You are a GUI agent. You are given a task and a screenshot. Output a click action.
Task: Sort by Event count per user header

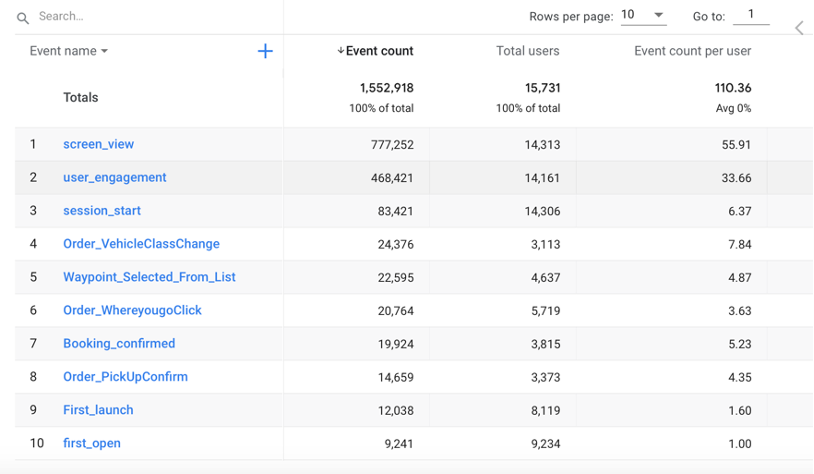(x=692, y=51)
